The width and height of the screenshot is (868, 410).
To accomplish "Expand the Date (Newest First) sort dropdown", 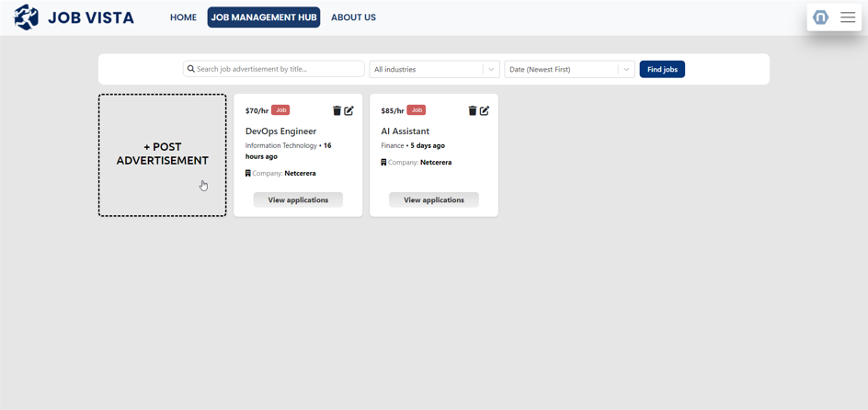I will coord(561,69).
